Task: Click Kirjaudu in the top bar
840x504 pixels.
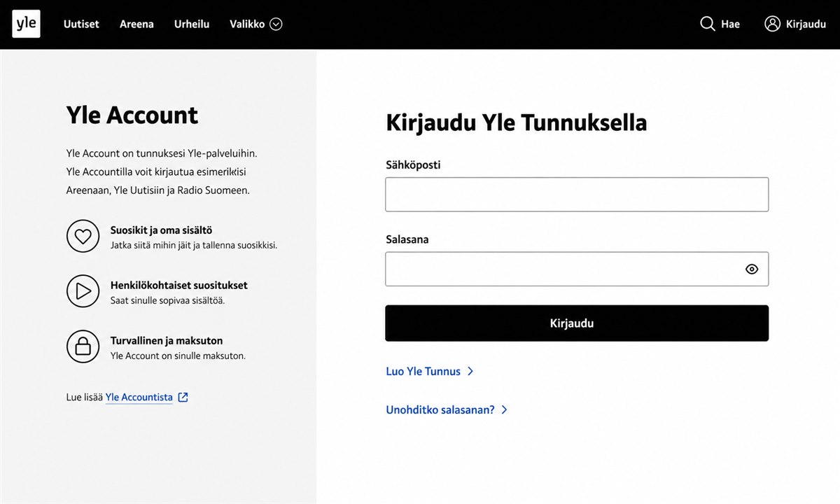Action: click(x=806, y=24)
